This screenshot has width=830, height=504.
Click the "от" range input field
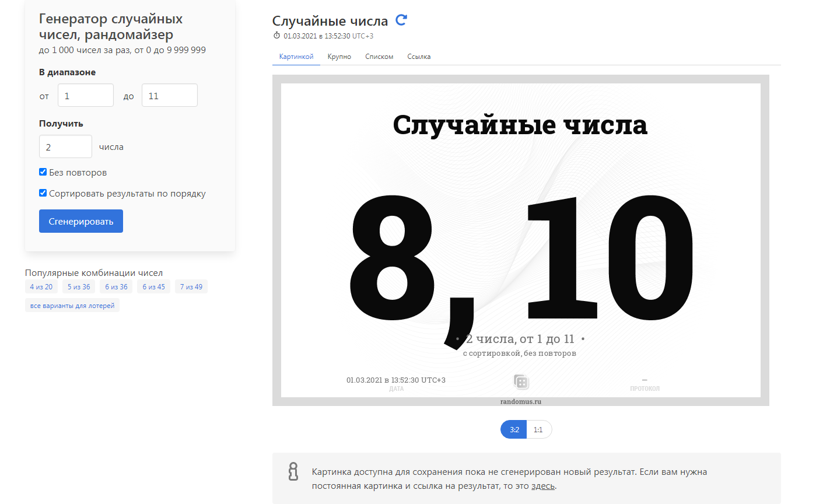point(85,95)
